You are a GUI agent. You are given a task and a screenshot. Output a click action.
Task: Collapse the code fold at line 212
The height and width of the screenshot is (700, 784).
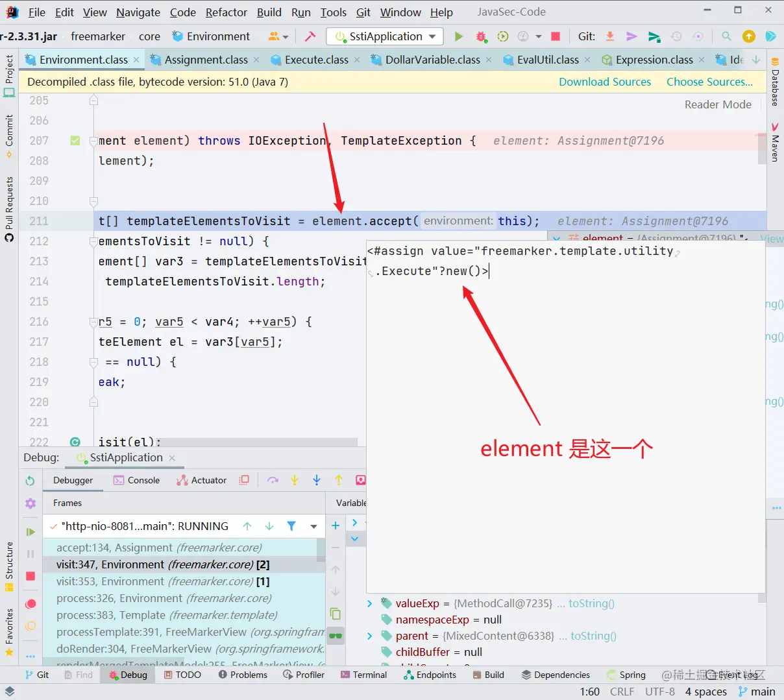(x=93, y=241)
